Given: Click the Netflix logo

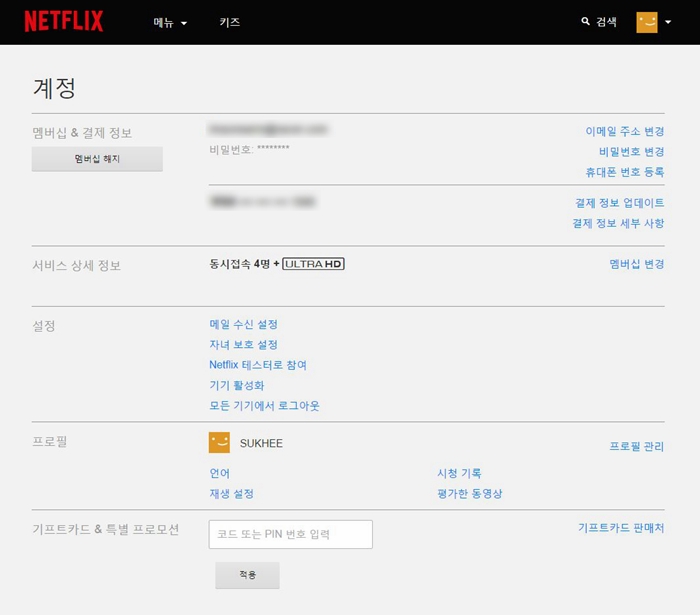Looking at the screenshot, I should (x=64, y=21).
